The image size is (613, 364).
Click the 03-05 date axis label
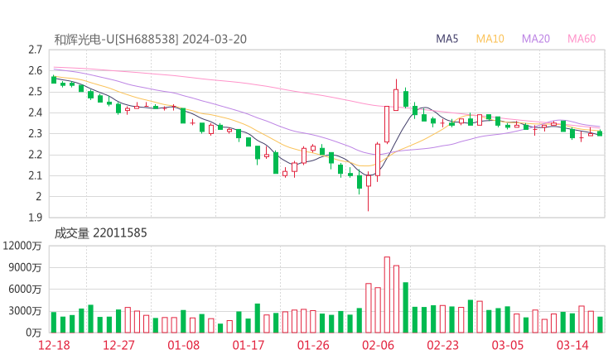coord(508,345)
